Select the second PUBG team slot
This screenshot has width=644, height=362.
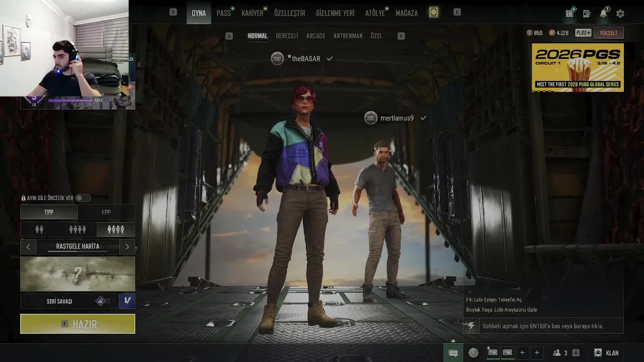click(508, 352)
